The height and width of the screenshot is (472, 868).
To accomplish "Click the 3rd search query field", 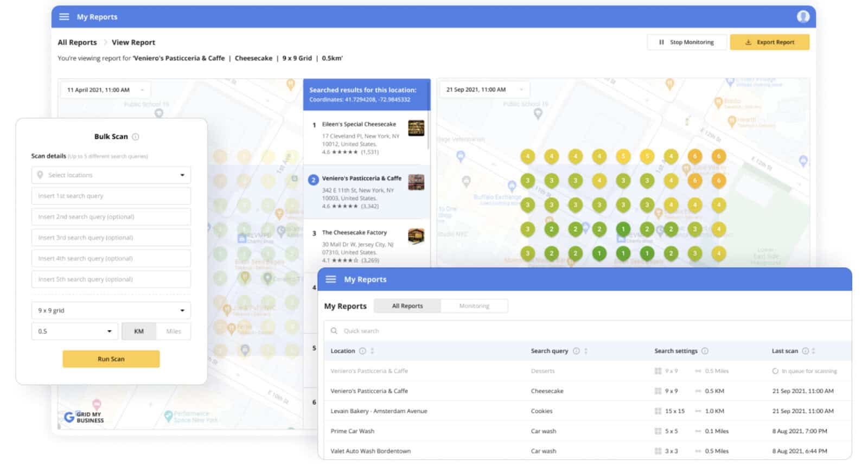I will (111, 238).
